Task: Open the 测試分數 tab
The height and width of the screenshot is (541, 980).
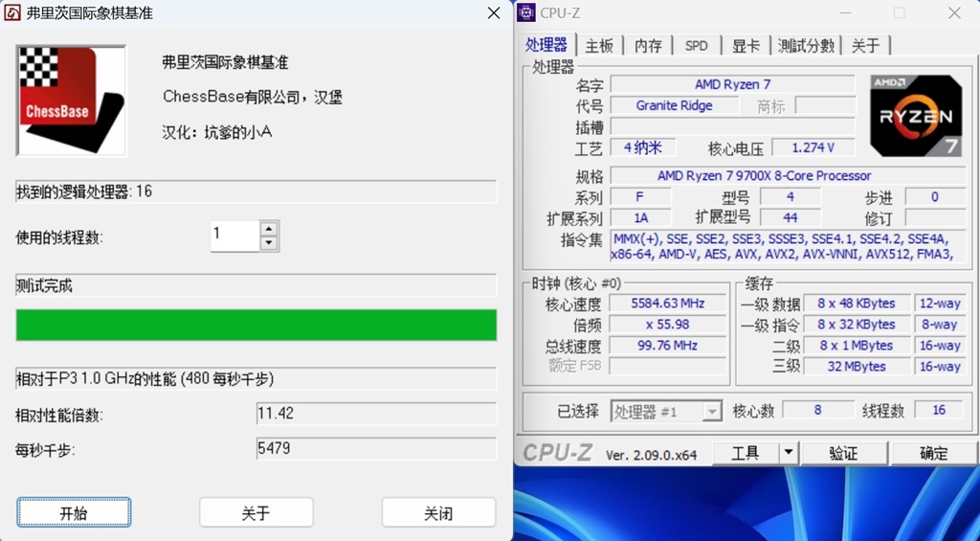Action: [806, 46]
